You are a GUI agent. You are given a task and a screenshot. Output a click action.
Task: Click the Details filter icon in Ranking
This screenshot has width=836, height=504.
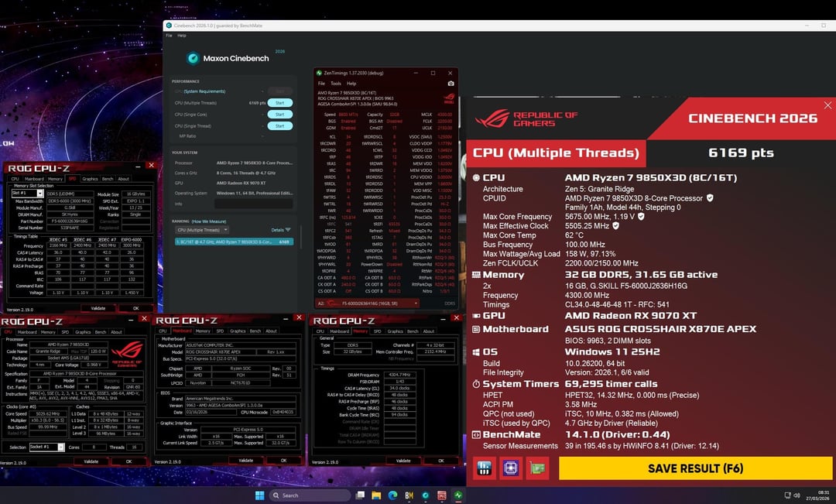point(288,230)
